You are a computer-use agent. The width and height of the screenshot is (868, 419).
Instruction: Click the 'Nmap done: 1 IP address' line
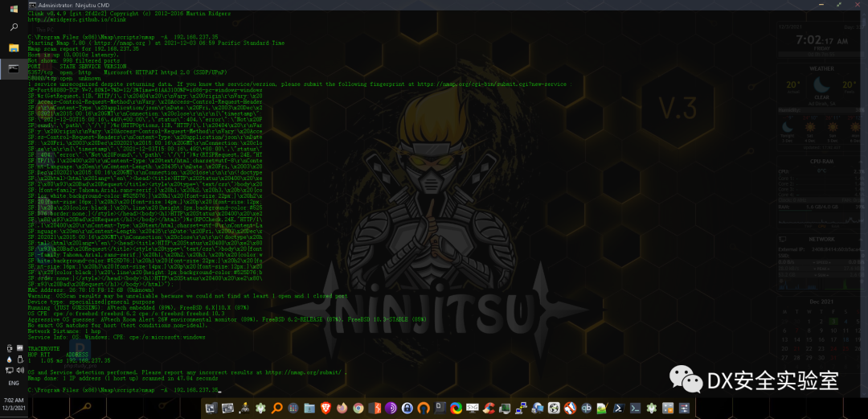(122, 378)
